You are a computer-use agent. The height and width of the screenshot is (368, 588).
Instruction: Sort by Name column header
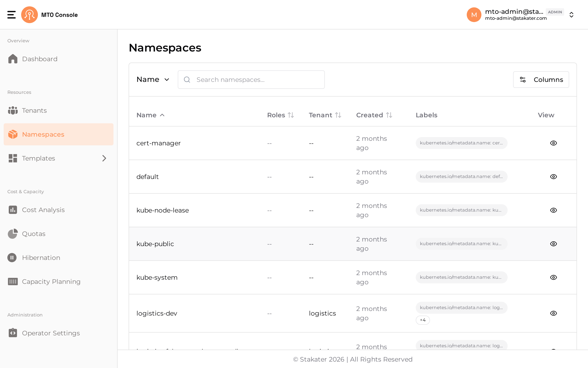point(151,115)
